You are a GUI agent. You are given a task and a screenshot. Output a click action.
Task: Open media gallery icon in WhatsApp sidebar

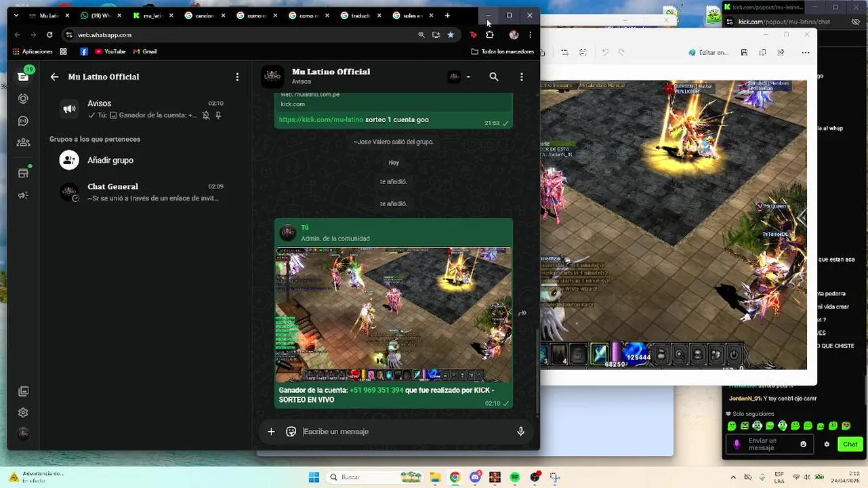[x=23, y=391]
